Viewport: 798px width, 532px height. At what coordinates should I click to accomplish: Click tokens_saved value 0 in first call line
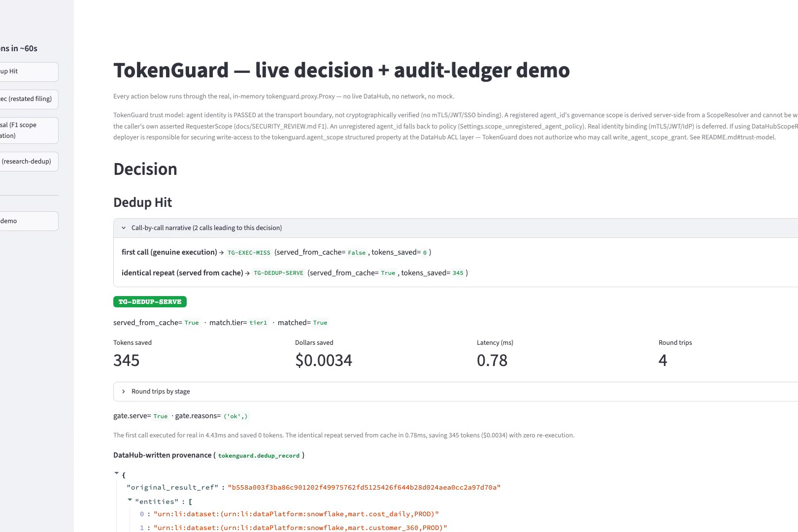tap(425, 253)
